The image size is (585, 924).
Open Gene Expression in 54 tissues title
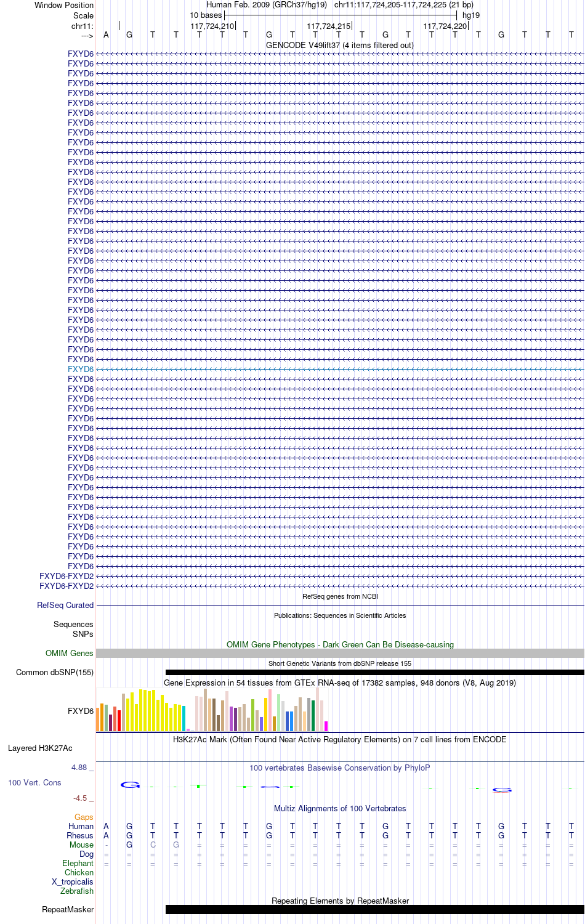click(x=340, y=683)
